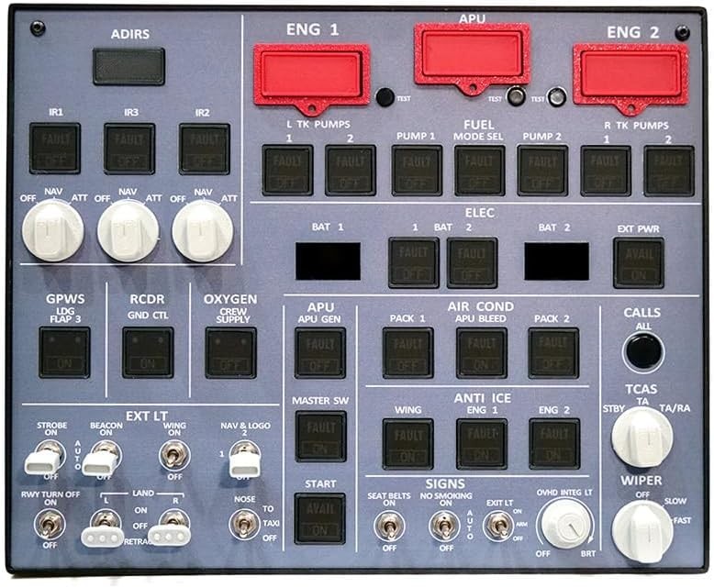Toggle the NOSE light switch

pos(244,525)
